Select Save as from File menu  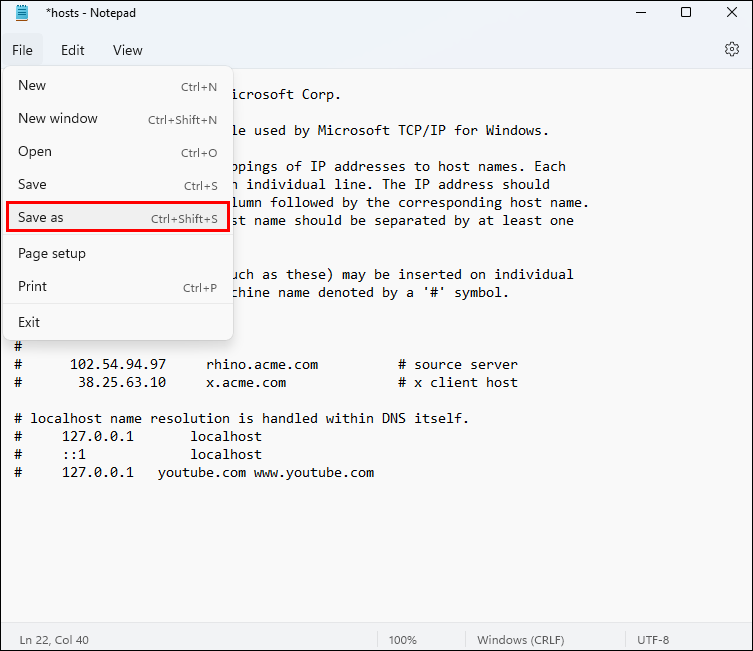pos(118,217)
